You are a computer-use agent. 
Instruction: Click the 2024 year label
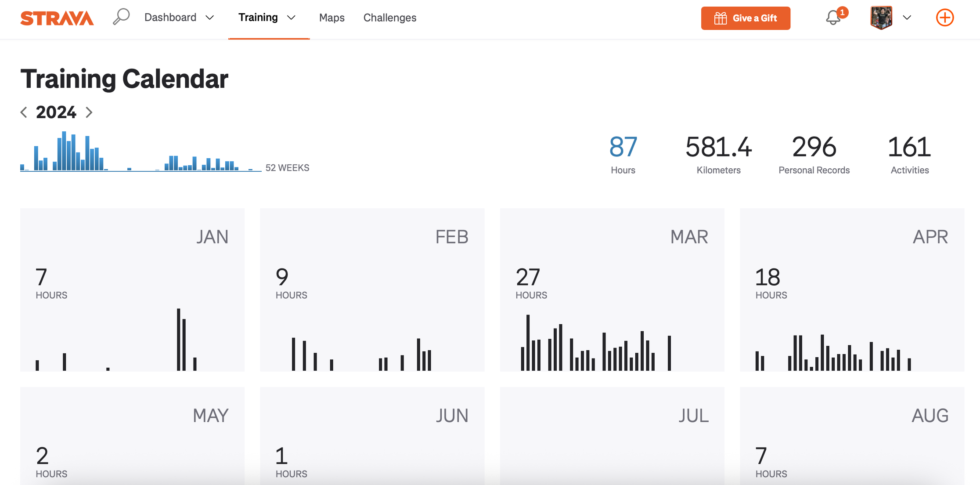[x=56, y=112]
